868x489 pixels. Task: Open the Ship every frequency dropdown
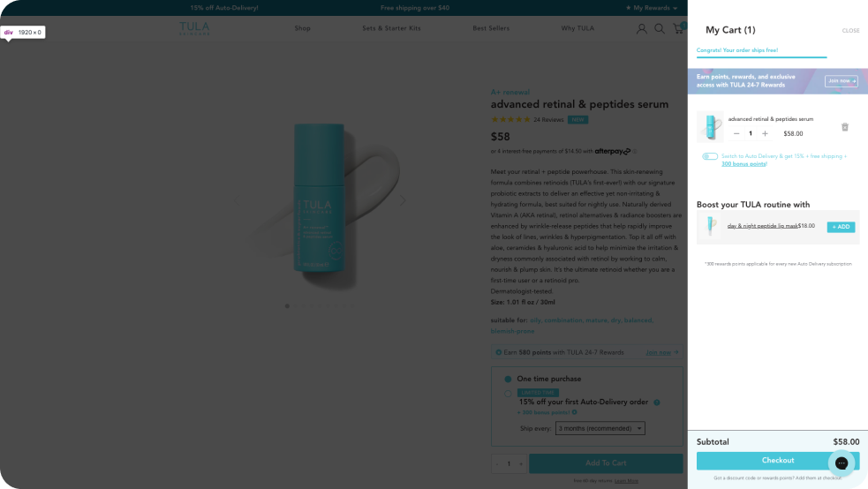coord(600,428)
